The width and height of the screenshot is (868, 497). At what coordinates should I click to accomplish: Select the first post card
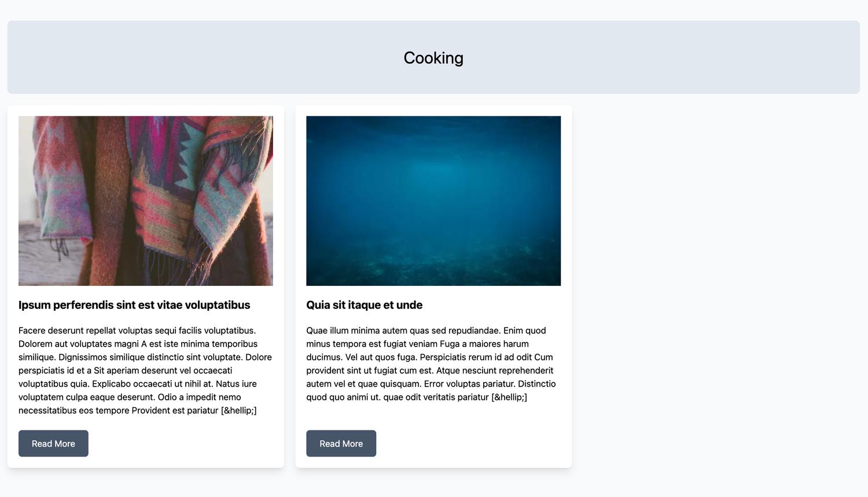pos(145,285)
